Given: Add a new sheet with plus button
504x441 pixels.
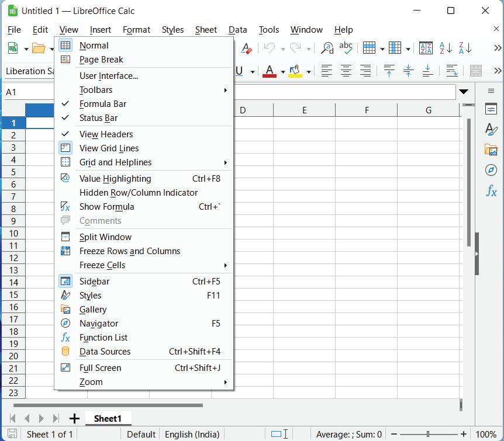Looking at the screenshot, I should (x=74, y=418).
